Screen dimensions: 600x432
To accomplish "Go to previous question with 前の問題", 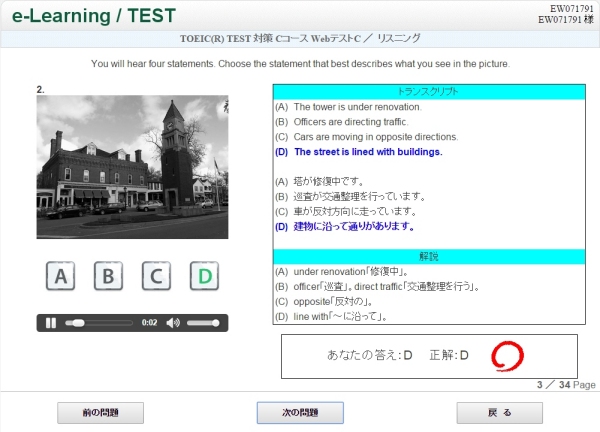I will (x=101, y=412).
